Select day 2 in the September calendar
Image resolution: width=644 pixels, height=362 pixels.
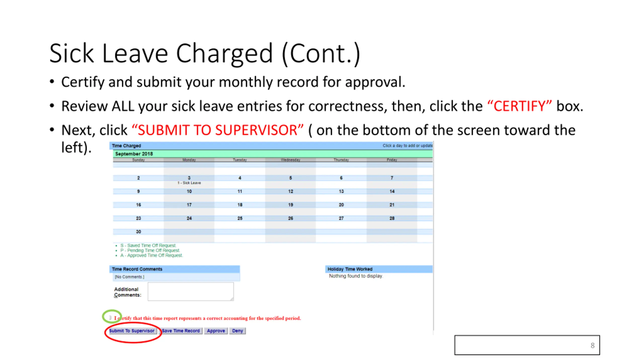138,178
